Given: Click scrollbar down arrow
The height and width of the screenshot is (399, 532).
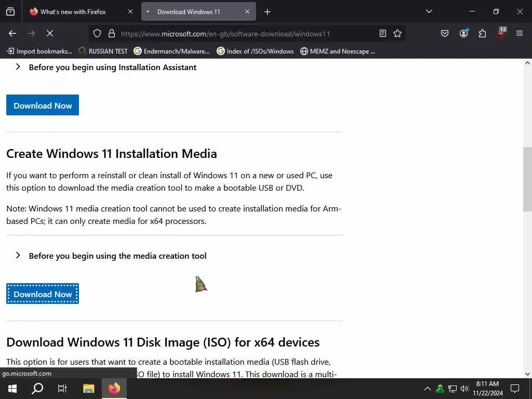Looking at the screenshot, I should [x=527, y=374].
